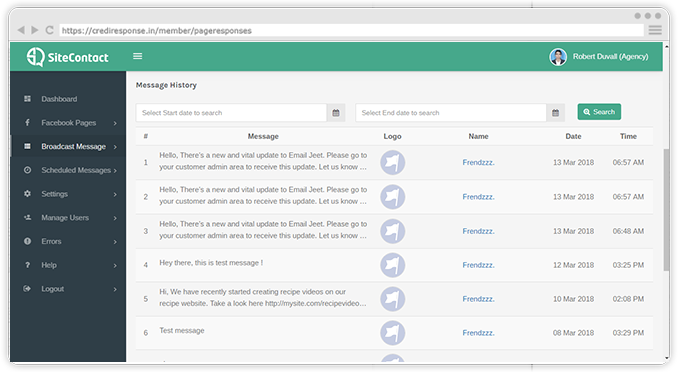Click the flag logo in row 2
This screenshot has height=372, width=678.
click(393, 197)
